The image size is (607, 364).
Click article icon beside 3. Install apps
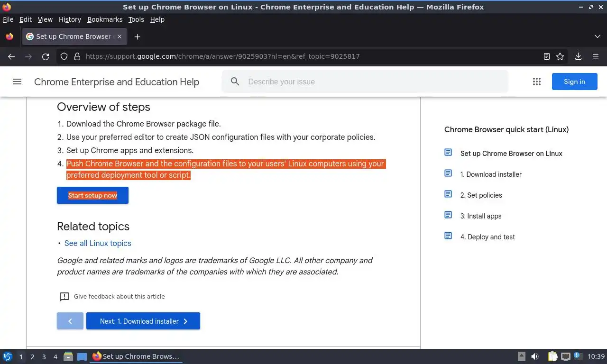pyautogui.click(x=448, y=215)
